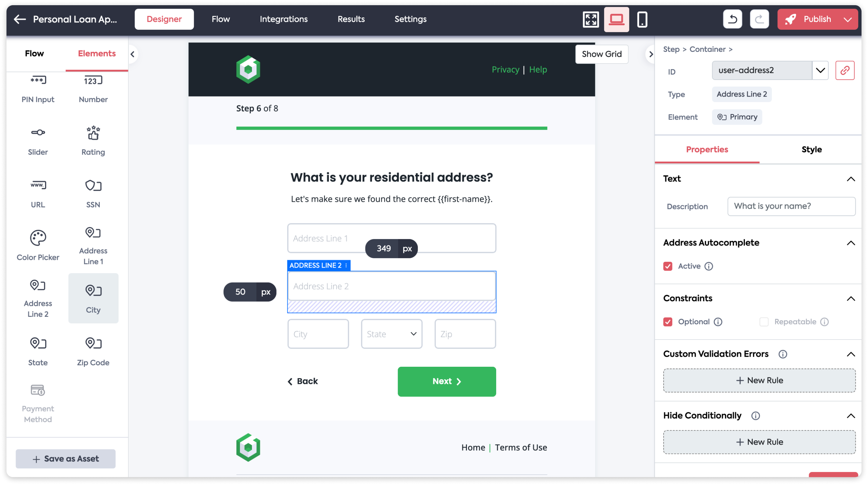Select the SSN element icon
The image size is (868, 485).
93,186
